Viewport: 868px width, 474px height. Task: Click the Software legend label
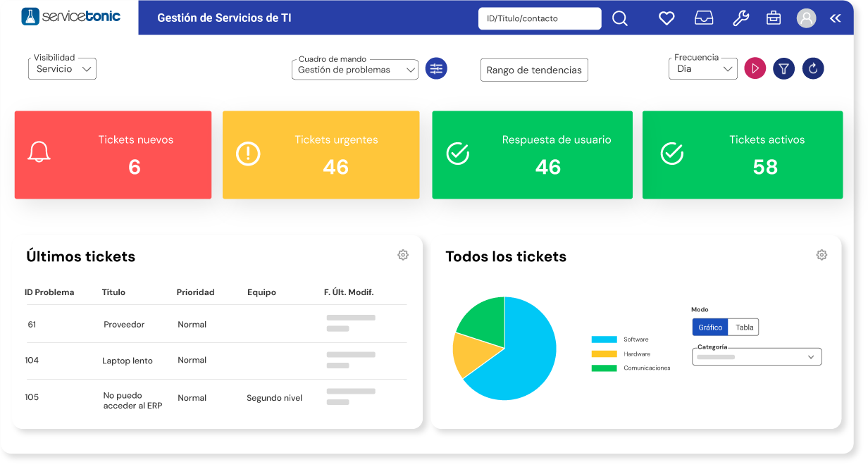(x=636, y=339)
